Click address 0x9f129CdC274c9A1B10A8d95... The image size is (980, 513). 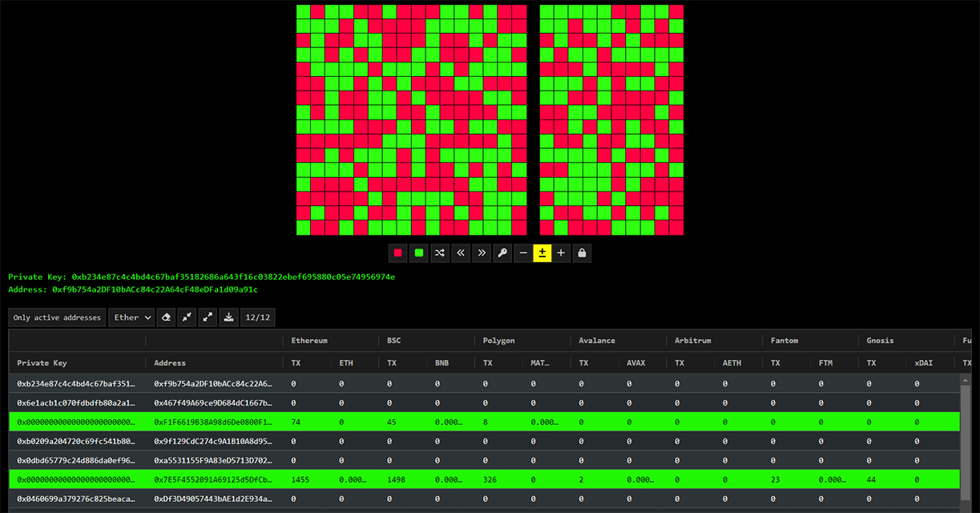tap(213, 441)
